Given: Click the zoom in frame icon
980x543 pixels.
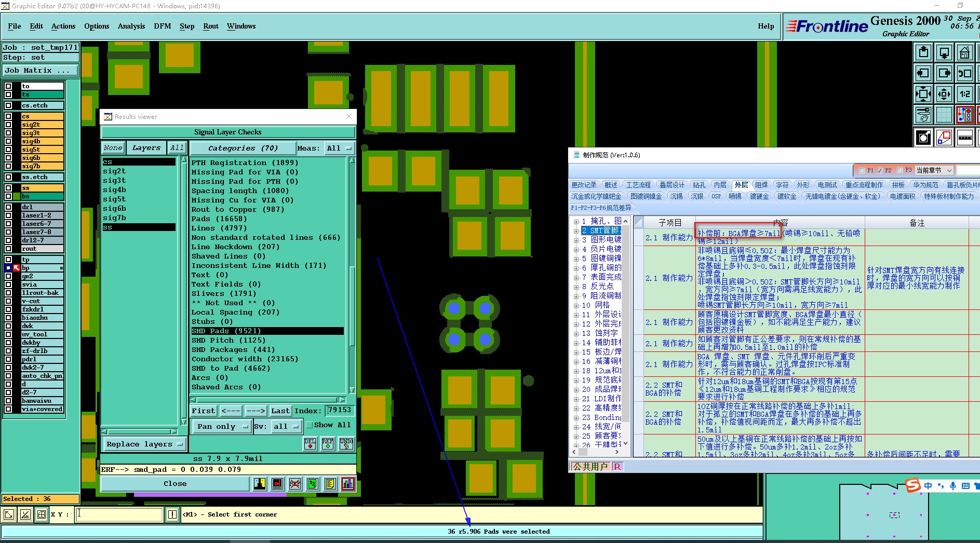Looking at the screenshot, I should (923, 94).
